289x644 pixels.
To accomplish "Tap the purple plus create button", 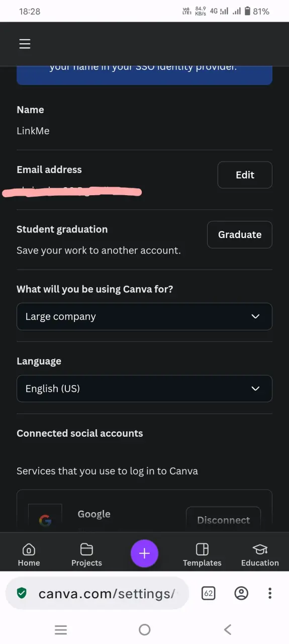I will click(144, 553).
